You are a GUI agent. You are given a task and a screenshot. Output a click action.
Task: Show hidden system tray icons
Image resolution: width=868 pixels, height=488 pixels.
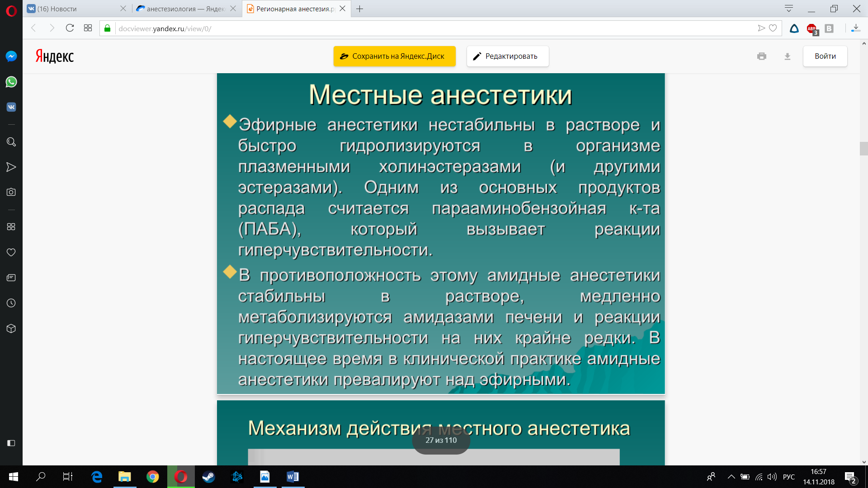pyautogui.click(x=731, y=477)
